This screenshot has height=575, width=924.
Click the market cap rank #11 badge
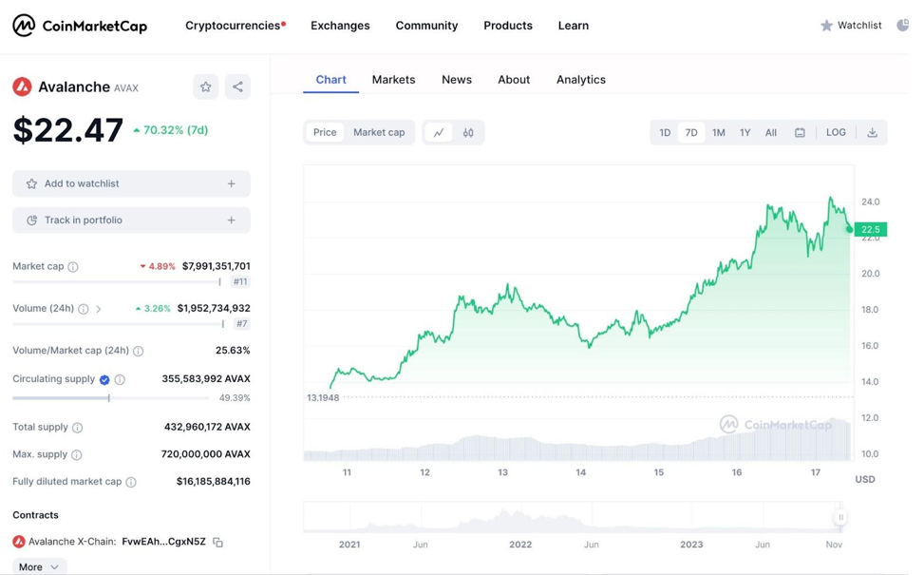[x=240, y=281]
